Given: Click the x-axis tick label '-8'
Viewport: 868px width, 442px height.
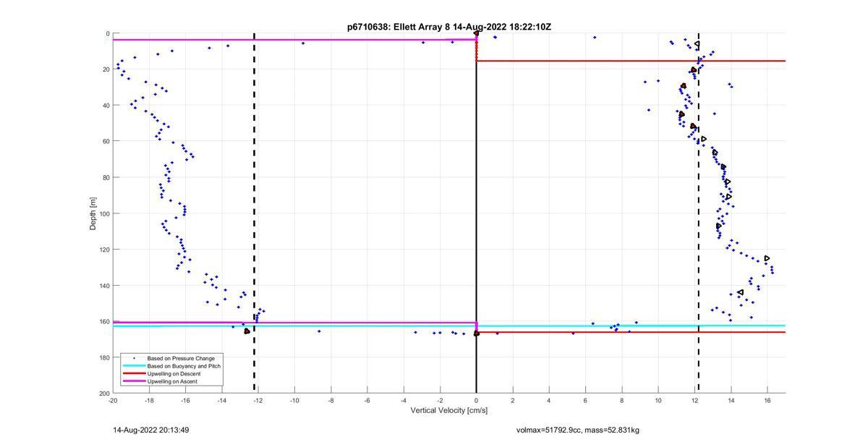Looking at the screenshot, I should [x=331, y=400].
